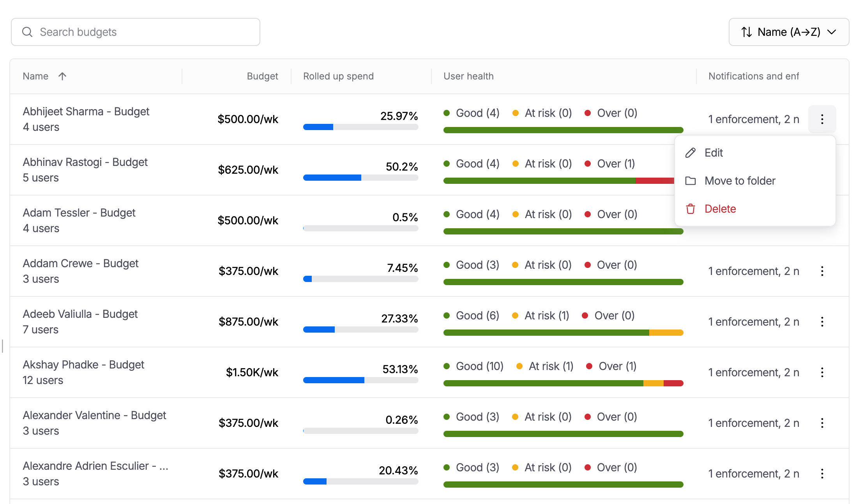The width and height of the screenshot is (862, 504).
Task: Open actions menu for Abhijeet Sharma budget
Action: [x=822, y=119]
